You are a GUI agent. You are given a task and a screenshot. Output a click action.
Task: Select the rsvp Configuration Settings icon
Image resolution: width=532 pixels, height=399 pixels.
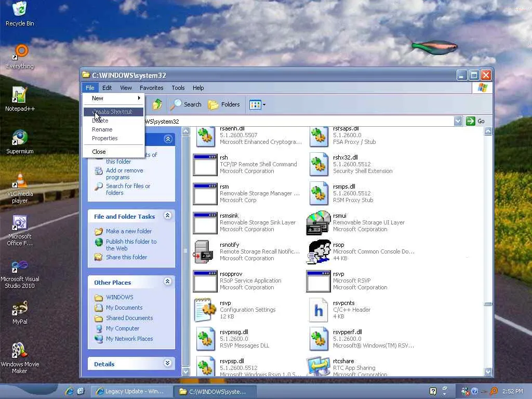205,310
